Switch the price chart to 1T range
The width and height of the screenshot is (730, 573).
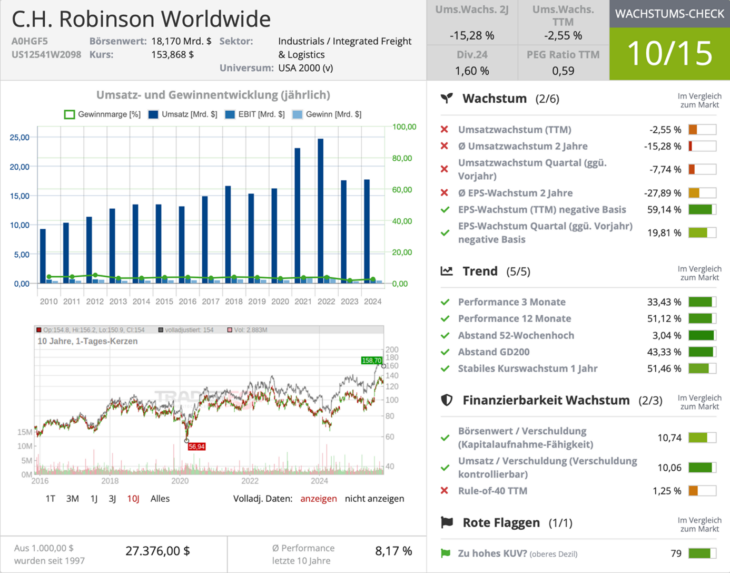coord(50,498)
